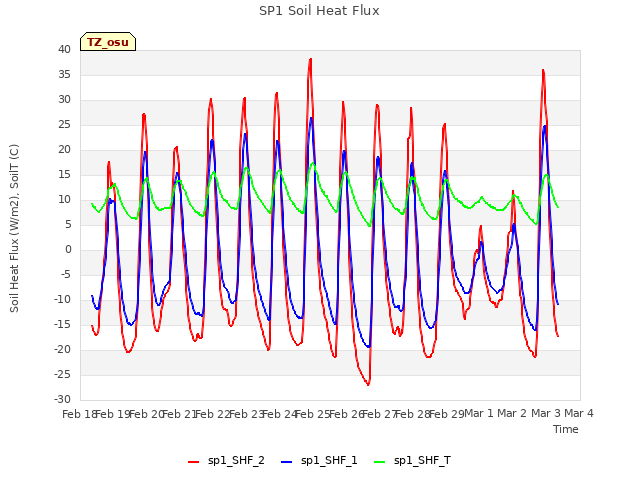
Task: Click the Mar 2 x-axis tick label
Action: tap(512, 413)
